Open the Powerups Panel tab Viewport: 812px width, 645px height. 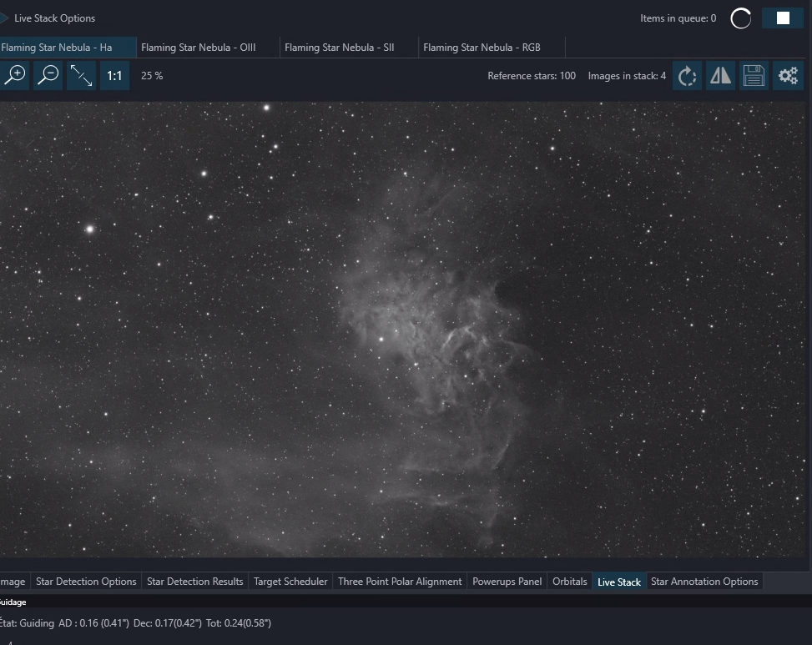(507, 582)
